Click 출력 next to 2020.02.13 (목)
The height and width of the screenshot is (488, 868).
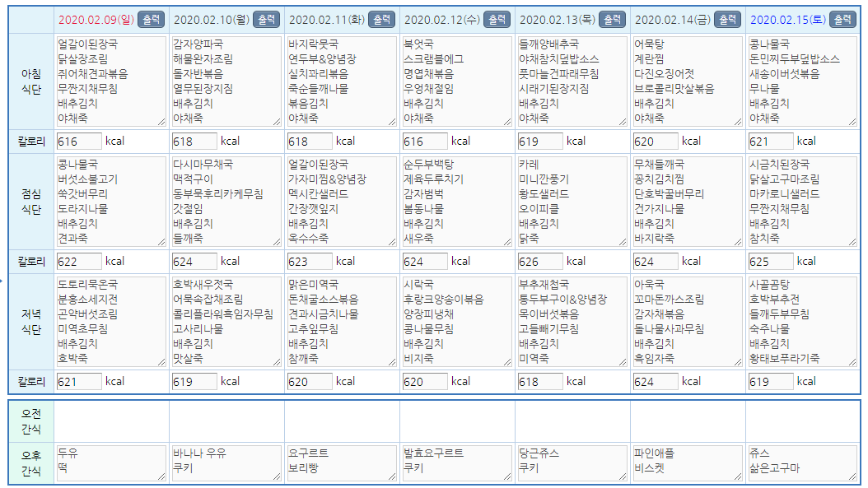[611, 20]
